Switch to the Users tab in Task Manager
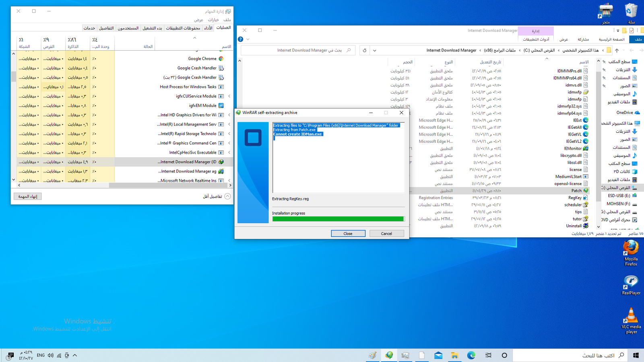 (x=128, y=28)
